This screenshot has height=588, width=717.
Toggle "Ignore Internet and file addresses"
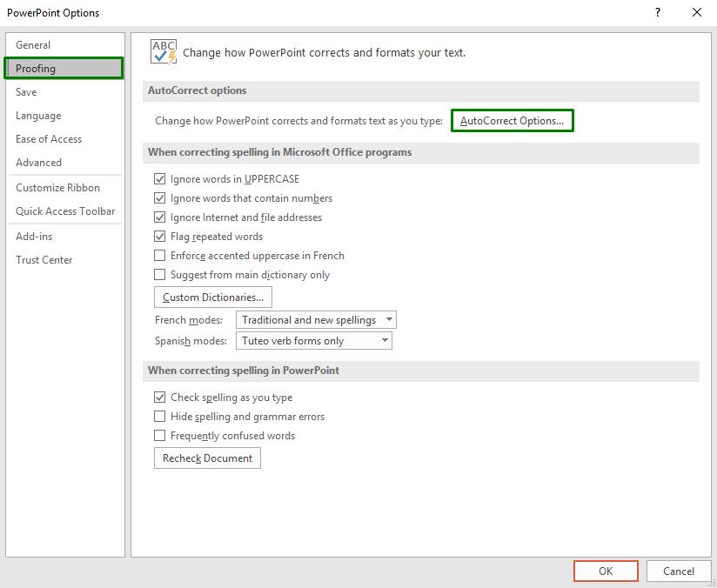tap(159, 217)
